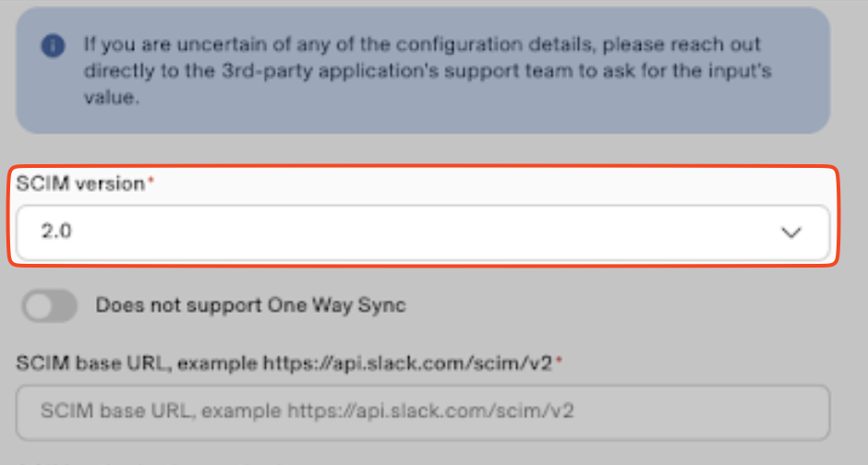The height and width of the screenshot is (465, 868).
Task: Click the One Way Sync toggle knob
Action: (x=41, y=305)
